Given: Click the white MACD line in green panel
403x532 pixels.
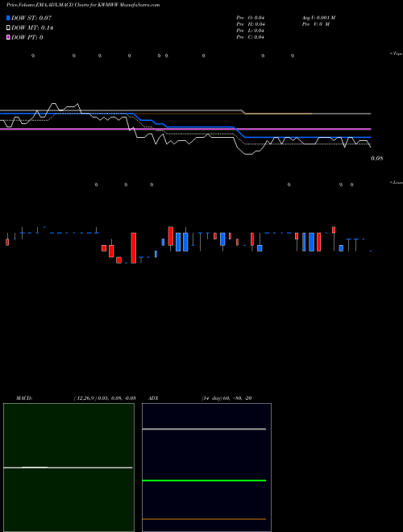Looking at the screenshot, I should pos(68,468).
